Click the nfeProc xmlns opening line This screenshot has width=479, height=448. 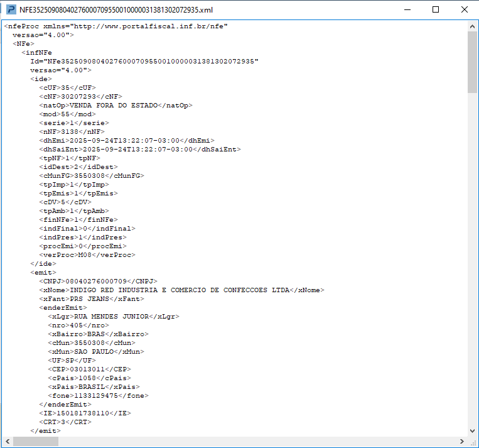pos(116,26)
